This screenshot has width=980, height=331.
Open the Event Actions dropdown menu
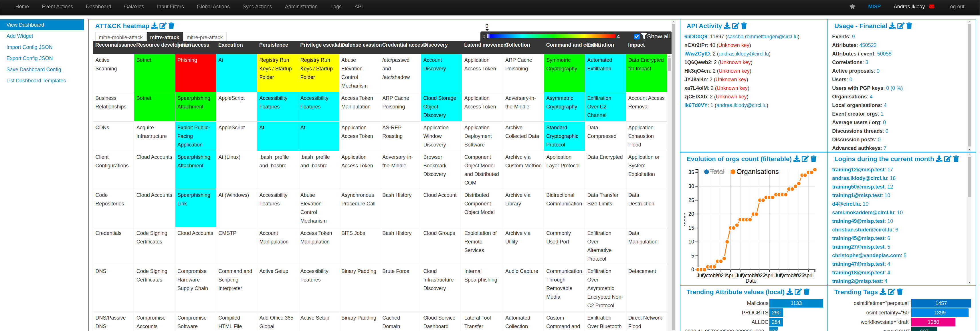(58, 7)
